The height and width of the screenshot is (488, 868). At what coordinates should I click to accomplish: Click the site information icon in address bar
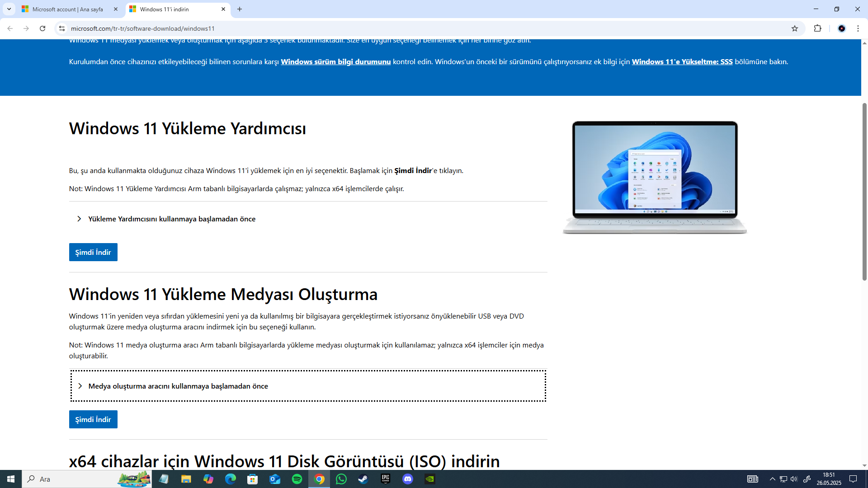click(x=62, y=28)
